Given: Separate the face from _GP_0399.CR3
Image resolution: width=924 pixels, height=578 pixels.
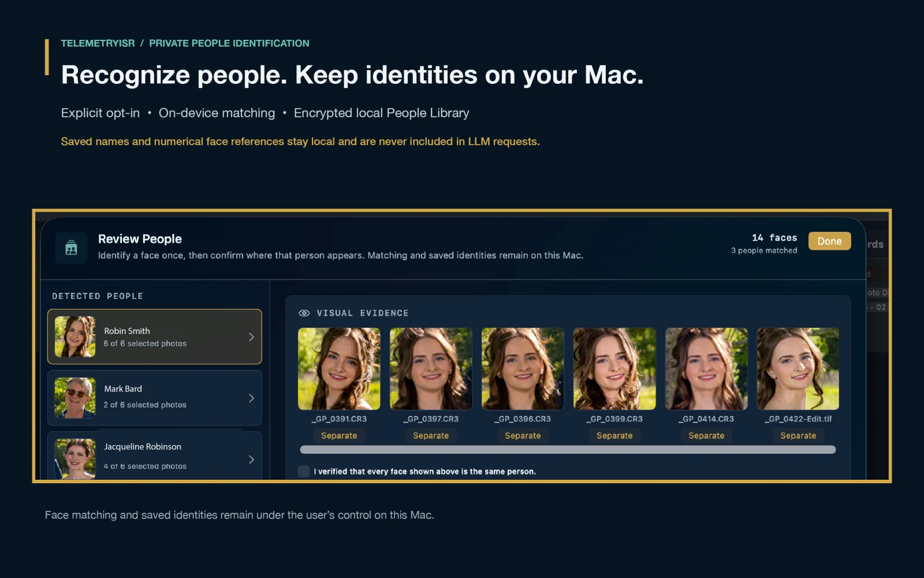Looking at the screenshot, I should coord(614,436).
